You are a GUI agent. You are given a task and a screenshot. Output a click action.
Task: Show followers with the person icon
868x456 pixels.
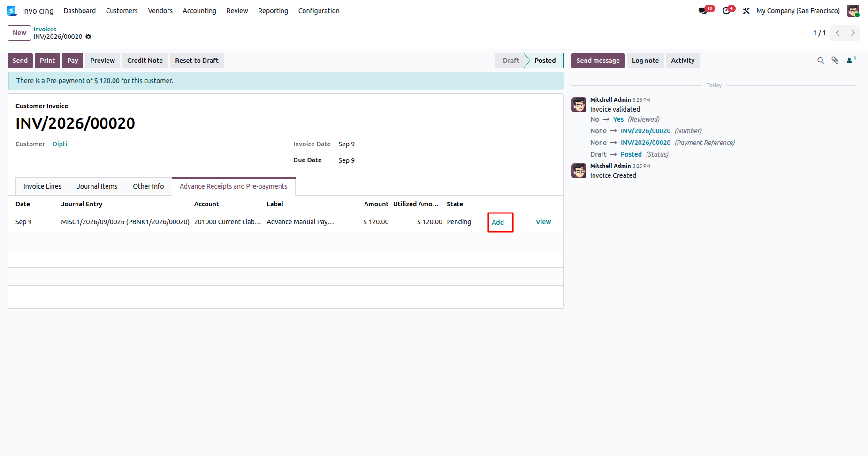tap(851, 60)
